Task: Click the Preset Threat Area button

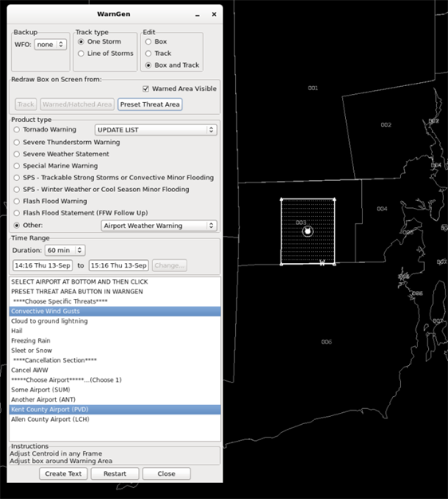Action: point(150,104)
